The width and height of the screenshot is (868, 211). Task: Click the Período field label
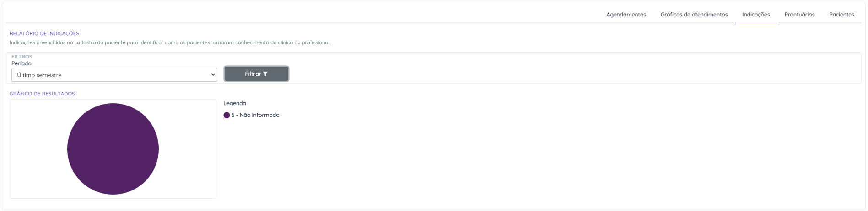point(22,63)
